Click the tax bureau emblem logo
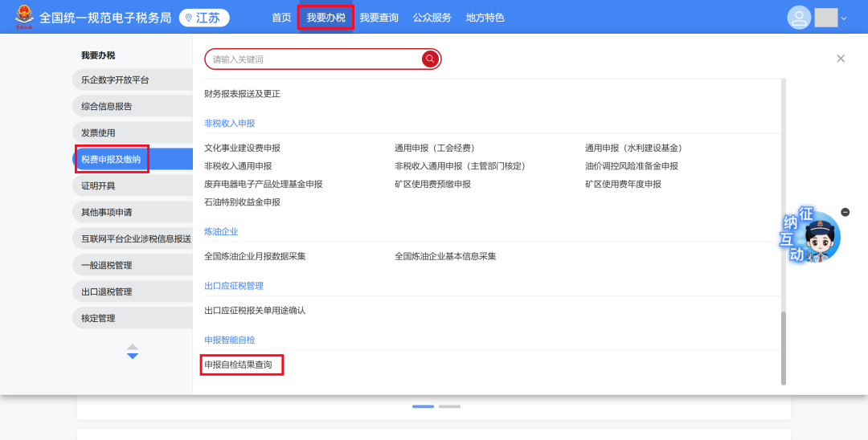This screenshot has width=868, height=440. [25, 17]
